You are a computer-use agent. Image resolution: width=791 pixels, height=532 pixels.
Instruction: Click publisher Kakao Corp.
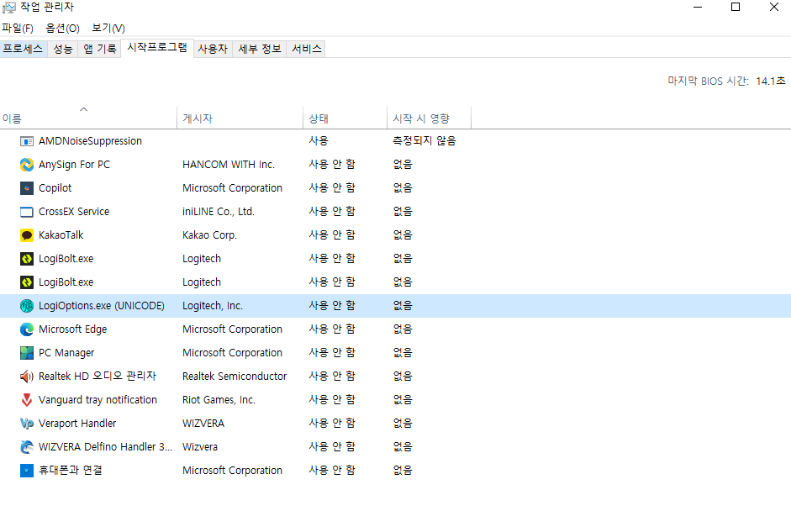pyautogui.click(x=209, y=235)
